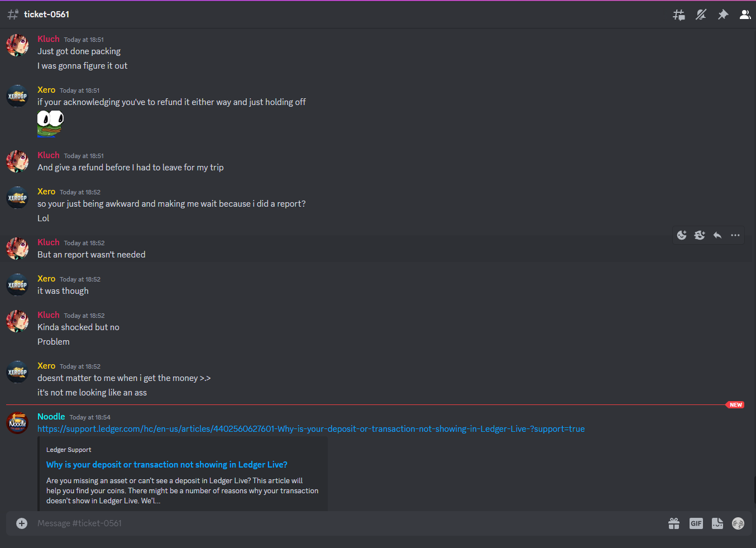Open 'Why is your deposit' embed title
756x548 pixels.
tap(167, 465)
